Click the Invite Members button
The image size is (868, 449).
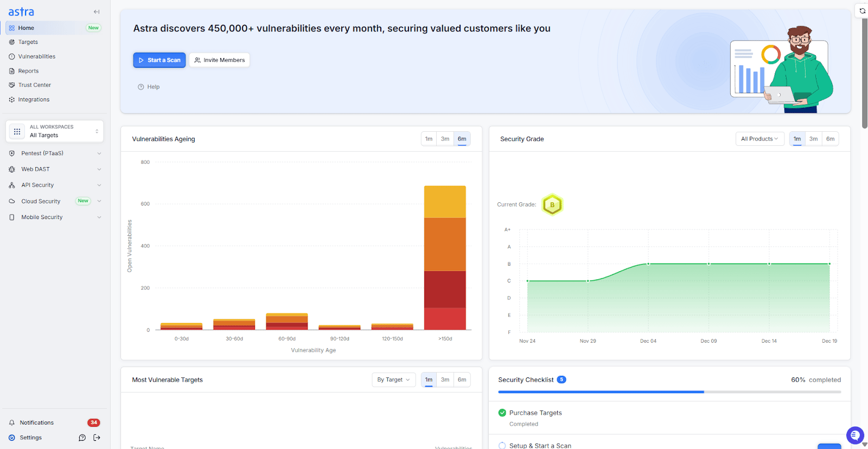220,60
